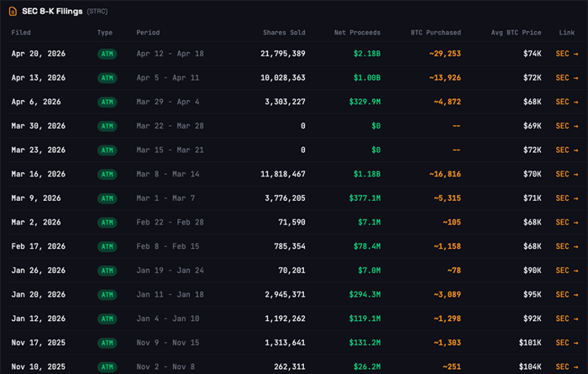Open SEC link for Apr 20, 2026 filing
Viewport: 588px width, 374px height.
566,54
